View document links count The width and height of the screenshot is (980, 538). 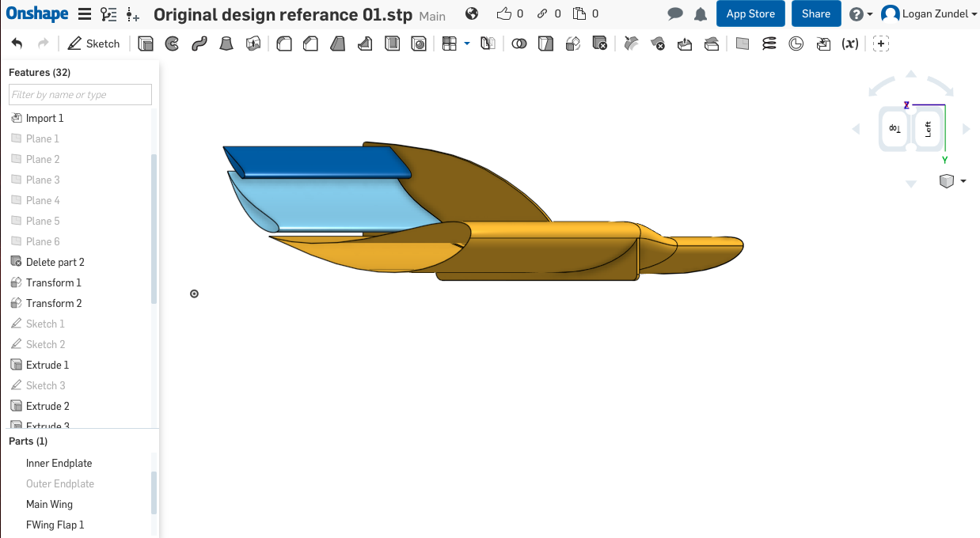[550, 13]
